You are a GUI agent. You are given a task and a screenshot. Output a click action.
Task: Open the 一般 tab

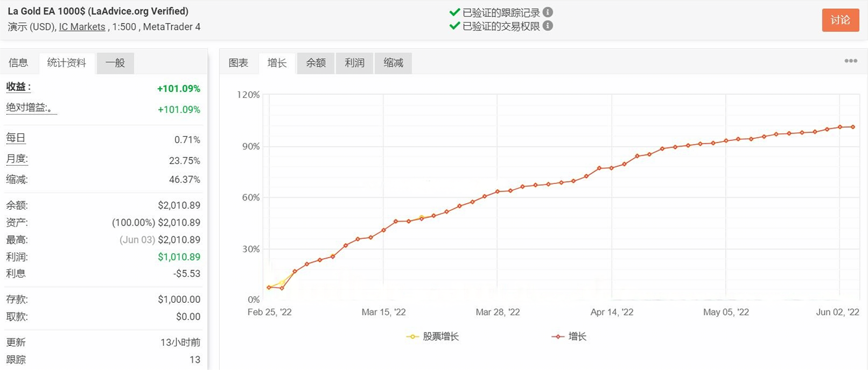[x=115, y=63]
